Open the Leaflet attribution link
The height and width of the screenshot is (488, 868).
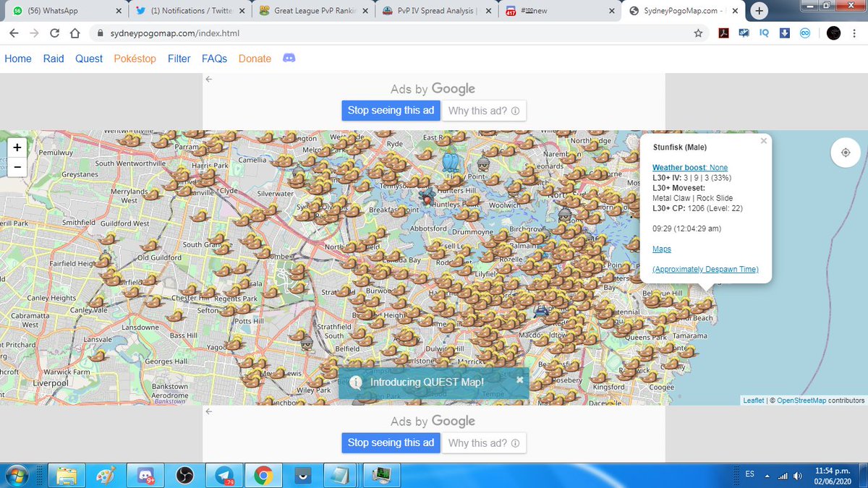pos(754,400)
